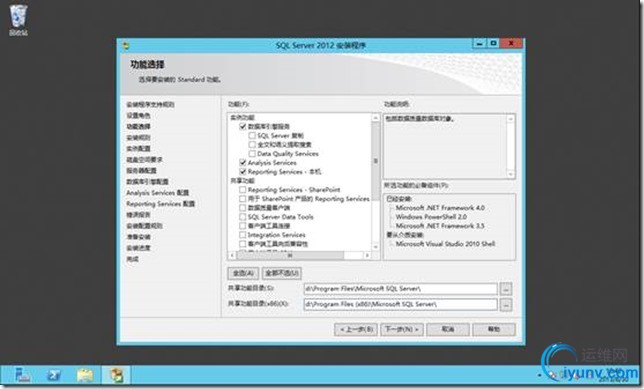Screen dimensions: 644x389
Task: Uncheck Reporting Services - 本机 checkbox
Action: pos(243,172)
